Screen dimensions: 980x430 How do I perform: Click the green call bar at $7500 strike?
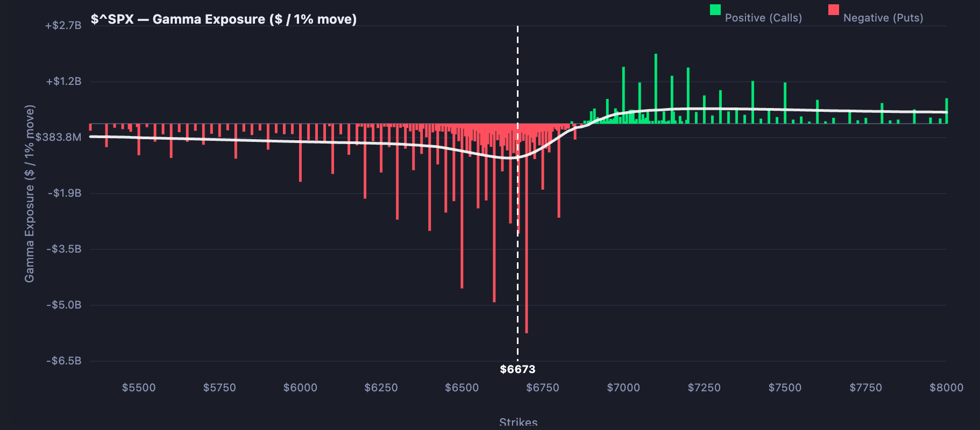785,103
